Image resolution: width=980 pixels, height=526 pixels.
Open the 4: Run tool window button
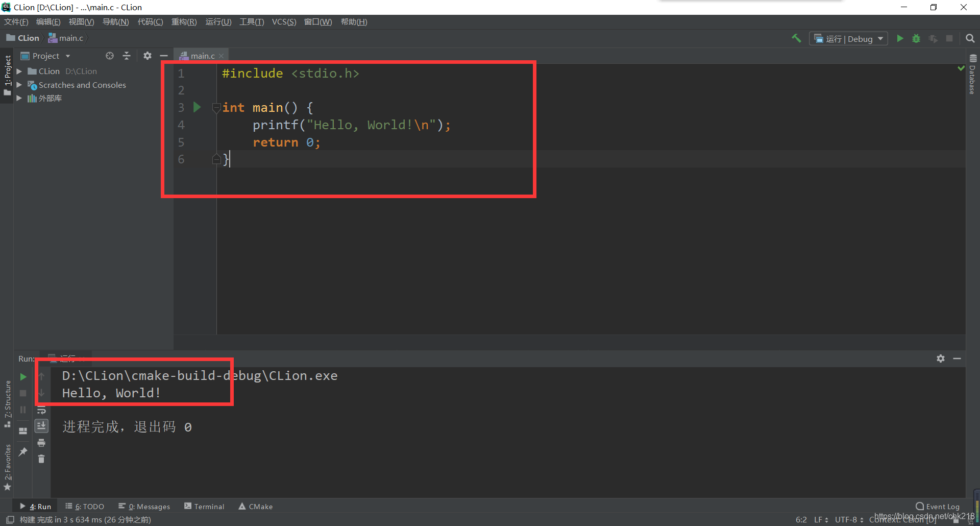[36, 507]
